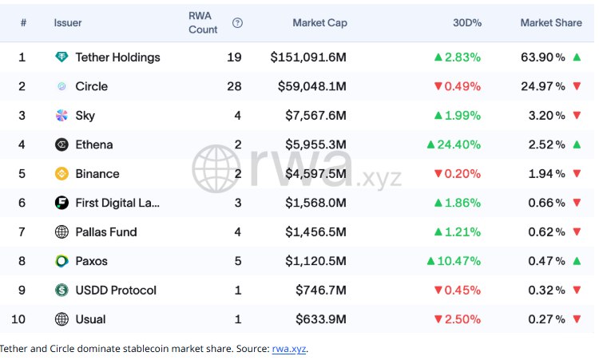Image resolution: width=599 pixels, height=364 pixels.
Task: Click the $1,568.0M market cap value
Action: (x=316, y=203)
